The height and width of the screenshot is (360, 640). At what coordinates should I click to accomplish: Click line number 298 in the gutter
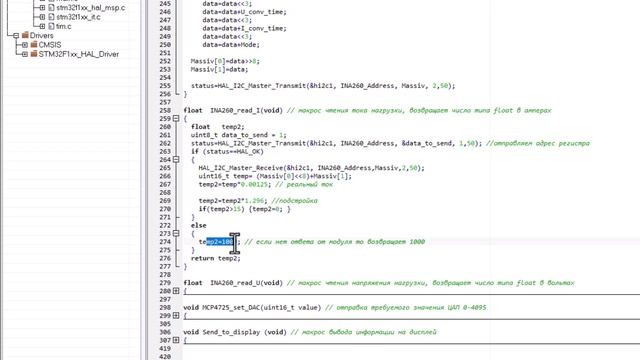click(x=165, y=307)
